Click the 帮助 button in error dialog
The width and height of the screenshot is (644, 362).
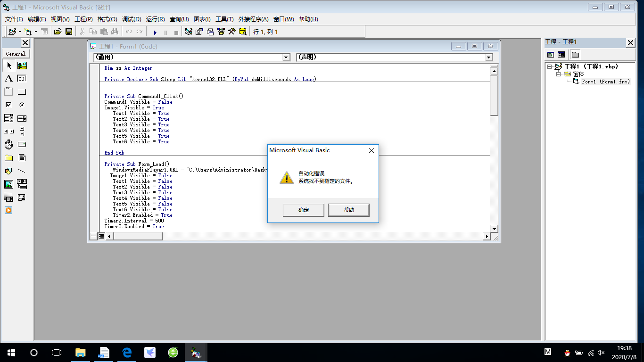349,210
